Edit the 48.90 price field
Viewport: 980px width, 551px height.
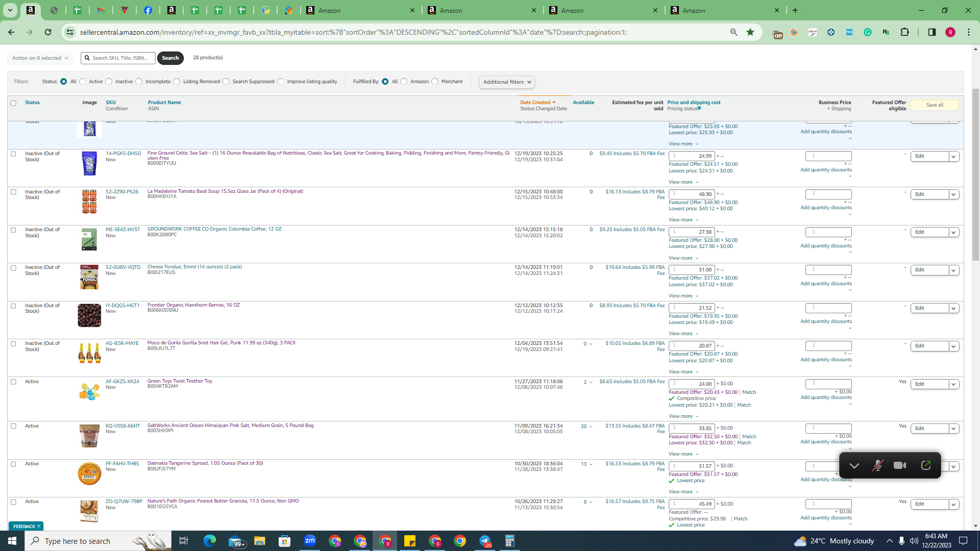(692, 194)
